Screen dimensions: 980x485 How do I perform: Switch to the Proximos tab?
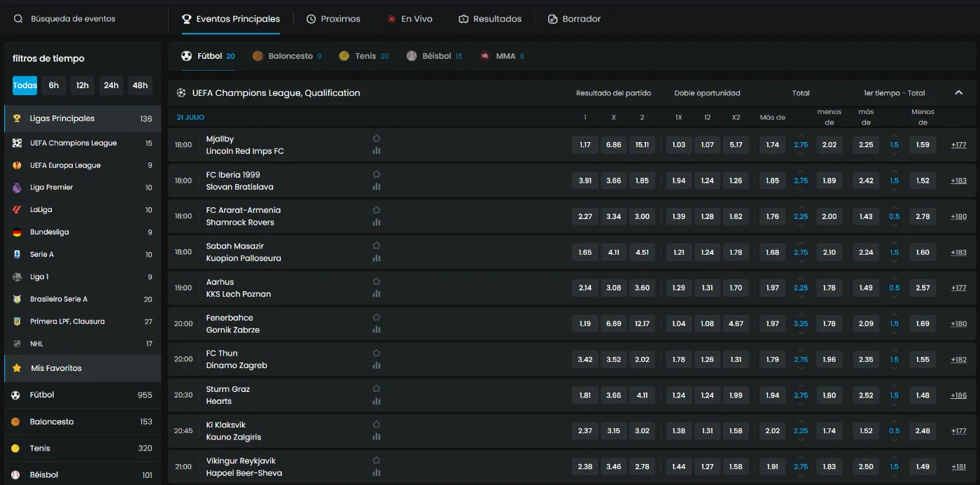[x=333, y=19]
